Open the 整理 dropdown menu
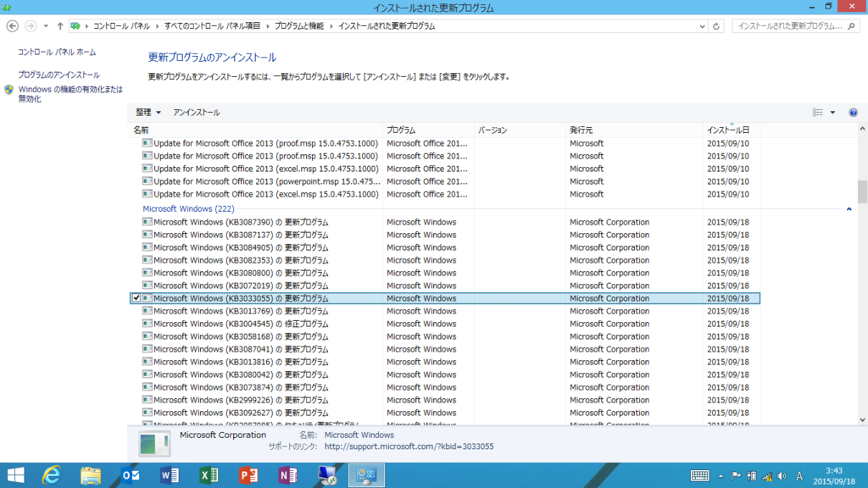The height and width of the screenshot is (488, 868). 147,113
